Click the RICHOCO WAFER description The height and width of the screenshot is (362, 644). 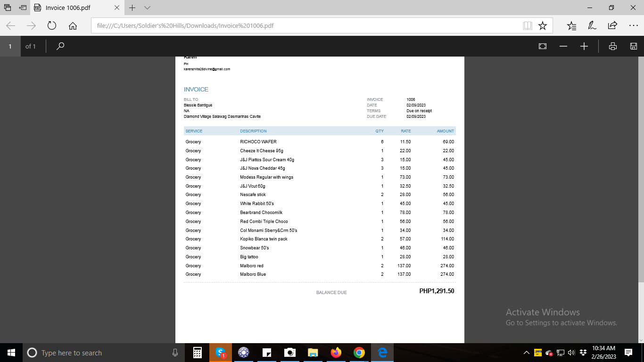click(258, 142)
